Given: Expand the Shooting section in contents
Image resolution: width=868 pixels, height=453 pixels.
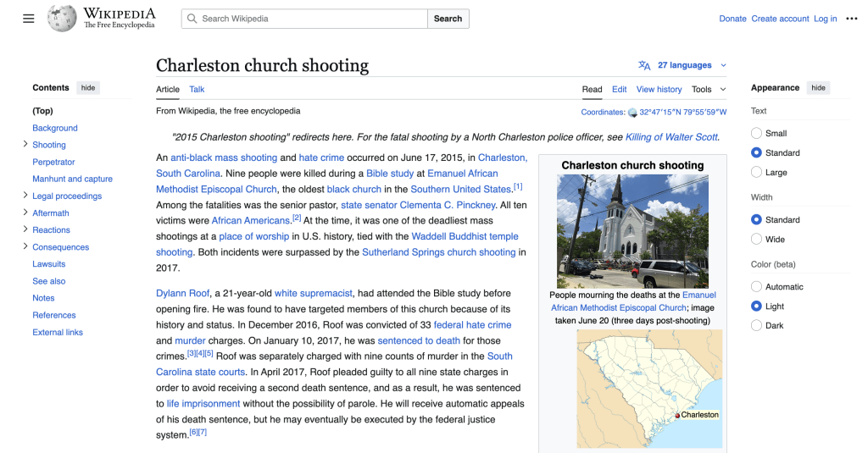Looking at the screenshot, I should [25, 145].
